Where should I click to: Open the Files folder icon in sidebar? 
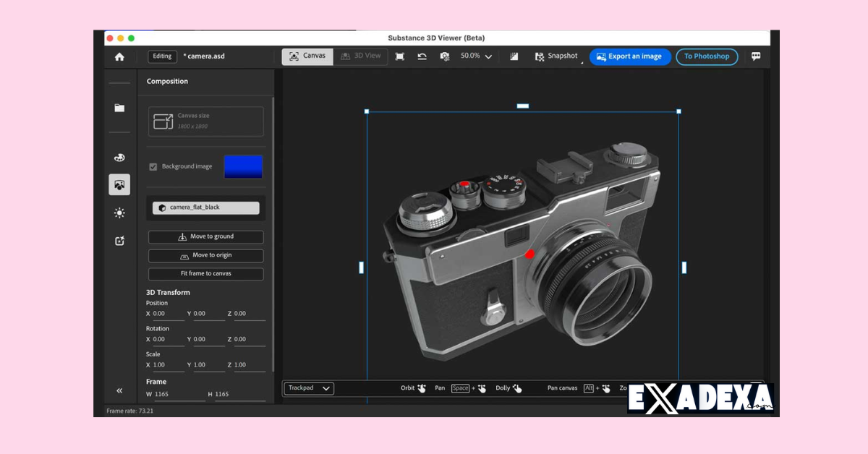coord(119,108)
